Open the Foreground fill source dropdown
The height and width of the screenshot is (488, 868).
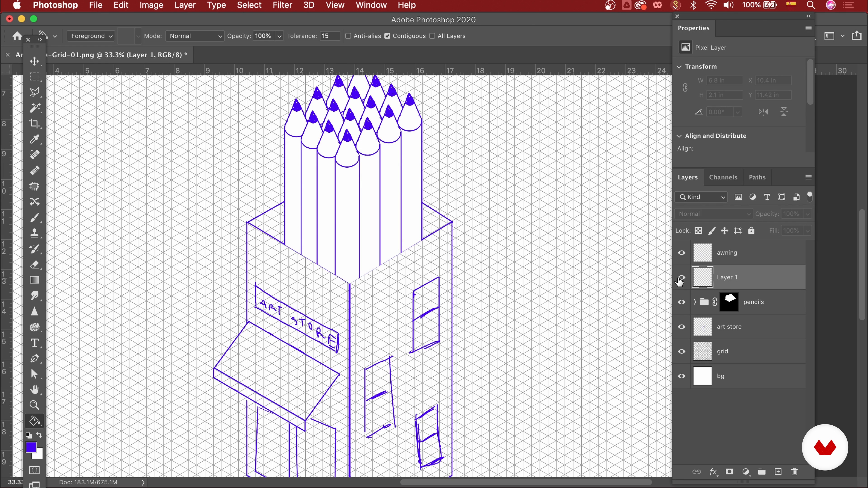tap(91, 36)
